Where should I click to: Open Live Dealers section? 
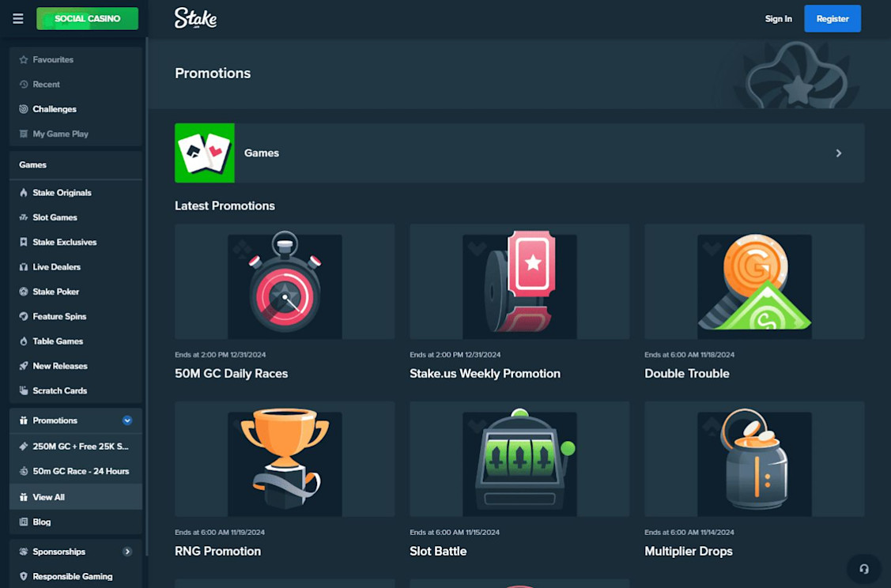click(x=76, y=267)
